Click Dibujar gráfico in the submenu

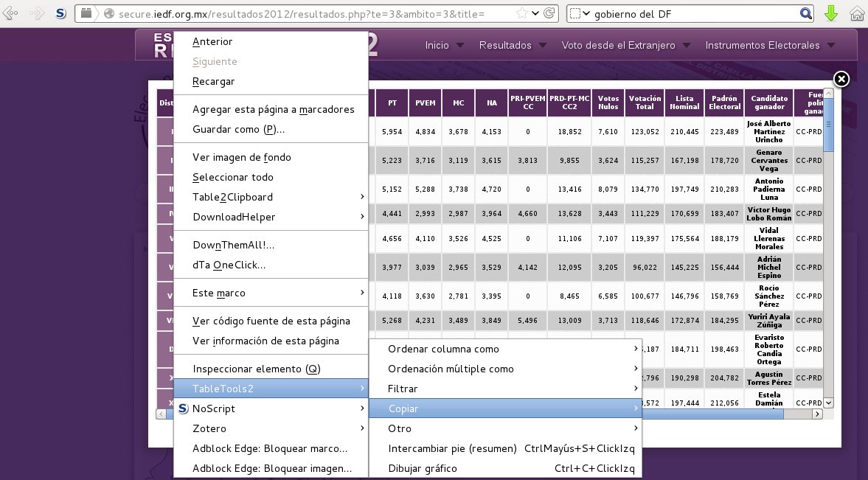pyautogui.click(x=423, y=469)
